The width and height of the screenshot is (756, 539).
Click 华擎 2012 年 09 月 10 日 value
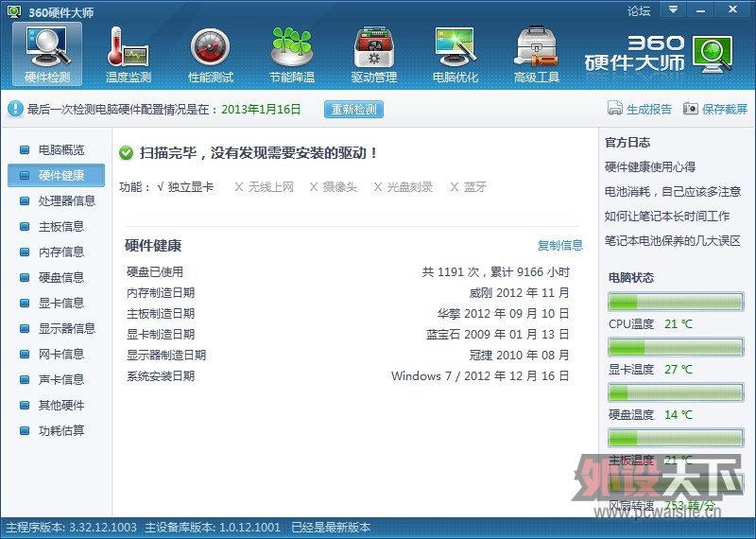point(504,314)
